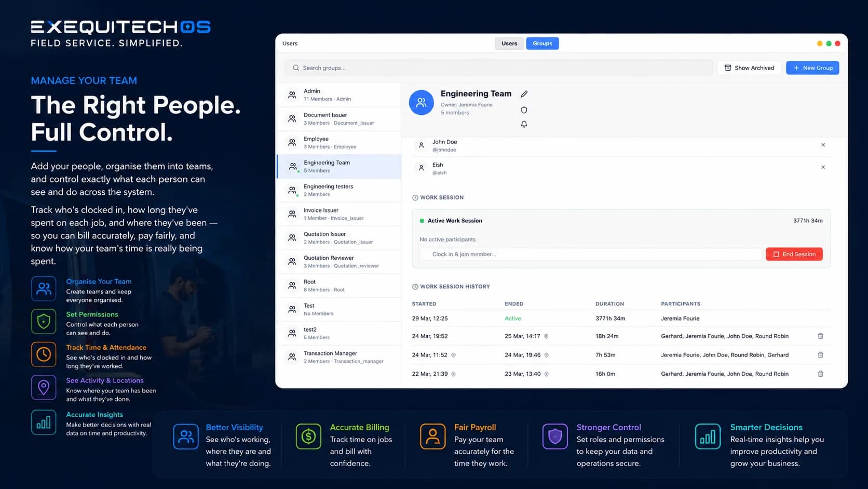Select the Quotation Reviewer group

[x=339, y=261]
